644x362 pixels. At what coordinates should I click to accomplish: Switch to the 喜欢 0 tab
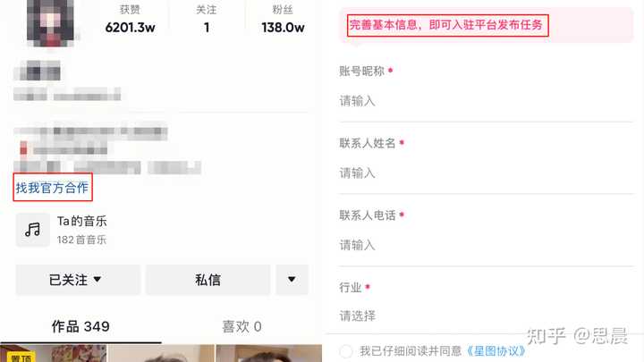pos(241,327)
